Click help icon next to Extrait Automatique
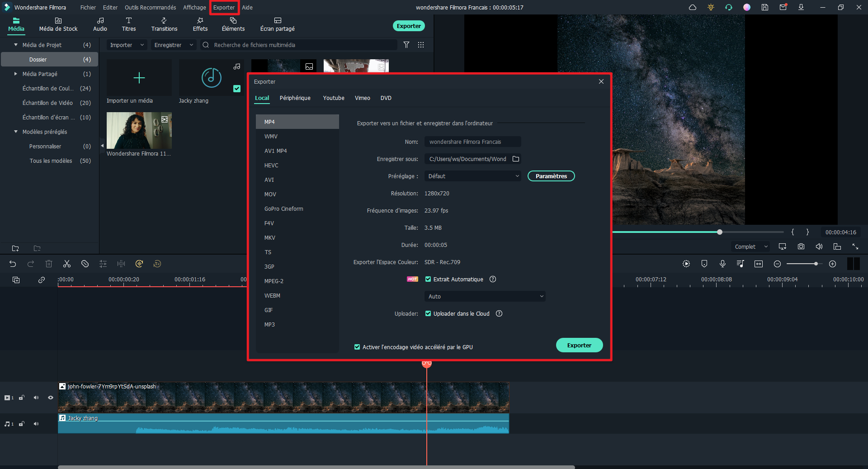This screenshot has height=469, width=868. point(493,279)
